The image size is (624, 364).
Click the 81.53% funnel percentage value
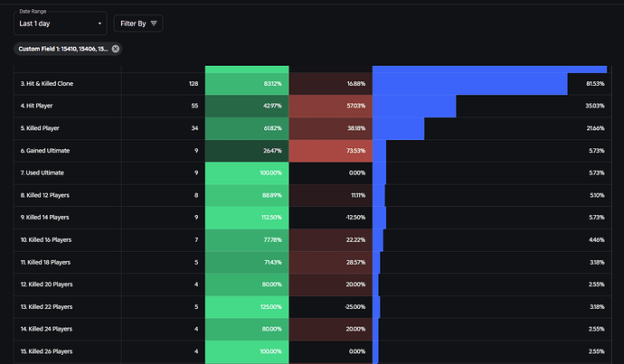pyautogui.click(x=593, y=84)
